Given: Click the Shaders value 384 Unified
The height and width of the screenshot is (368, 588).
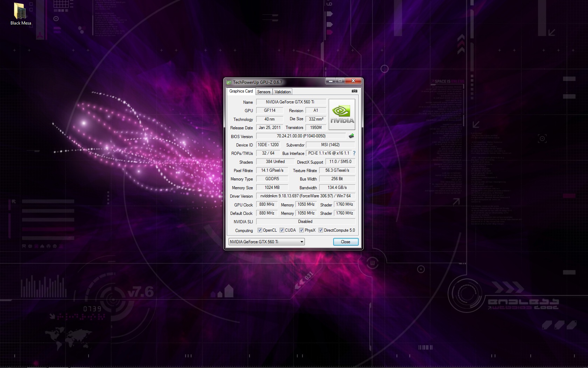Looking at the screenshot, I should [x=275, y=162].
